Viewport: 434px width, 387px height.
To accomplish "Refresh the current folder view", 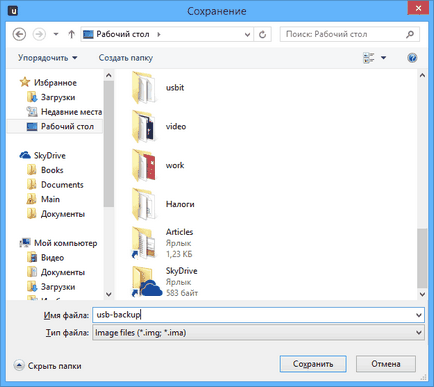I will (x=263, y=34).
